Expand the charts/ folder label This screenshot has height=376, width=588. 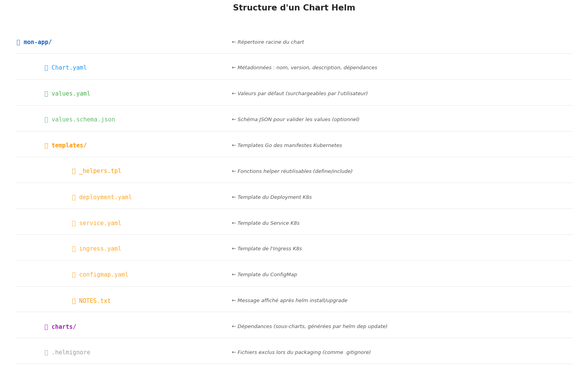(x=64, y=327)
